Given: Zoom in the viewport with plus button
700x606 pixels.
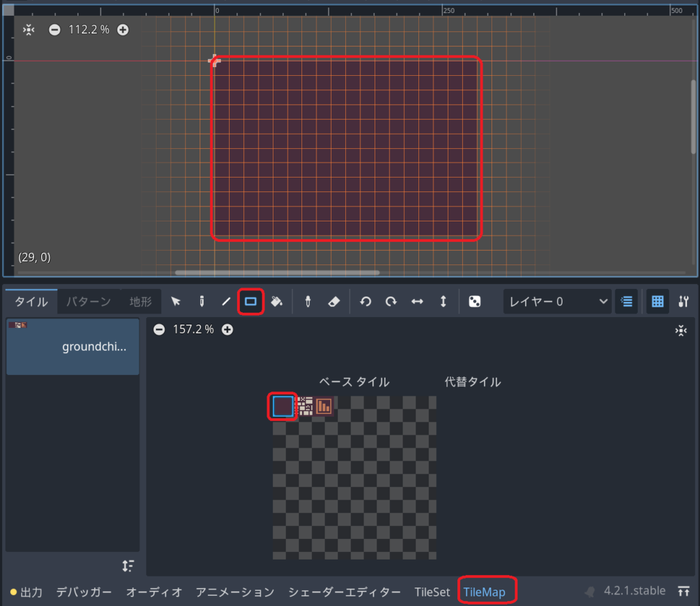Looking at the screenshot, I should 122,30.
